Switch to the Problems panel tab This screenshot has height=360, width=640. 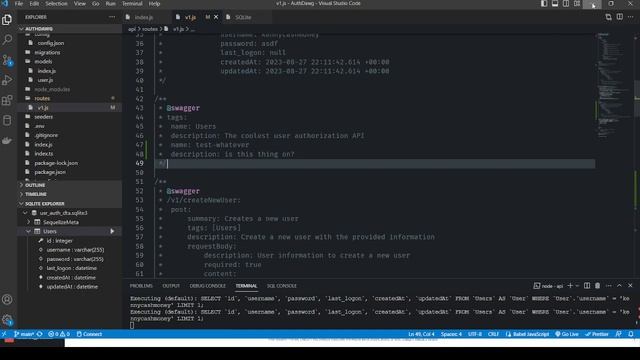141,286
